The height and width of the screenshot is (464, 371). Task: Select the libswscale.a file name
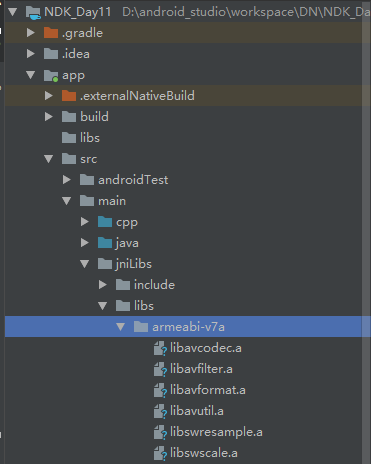pos(204,453)
